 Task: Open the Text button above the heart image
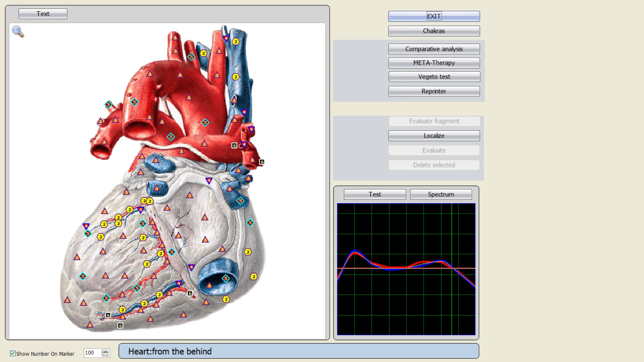tap(43, 14)
